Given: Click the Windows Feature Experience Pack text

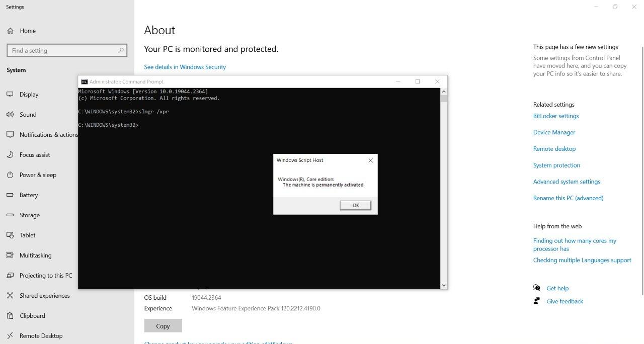Looking at the screenshot, I should coord(256,308).
